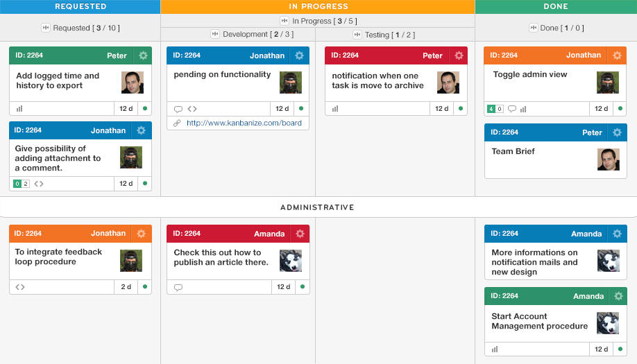The height and width of the screenshot is (364, 637).
Task: Click Amanda's avatar on 'More informations' card
Action: pyautogui.click(x=608, y=261)
